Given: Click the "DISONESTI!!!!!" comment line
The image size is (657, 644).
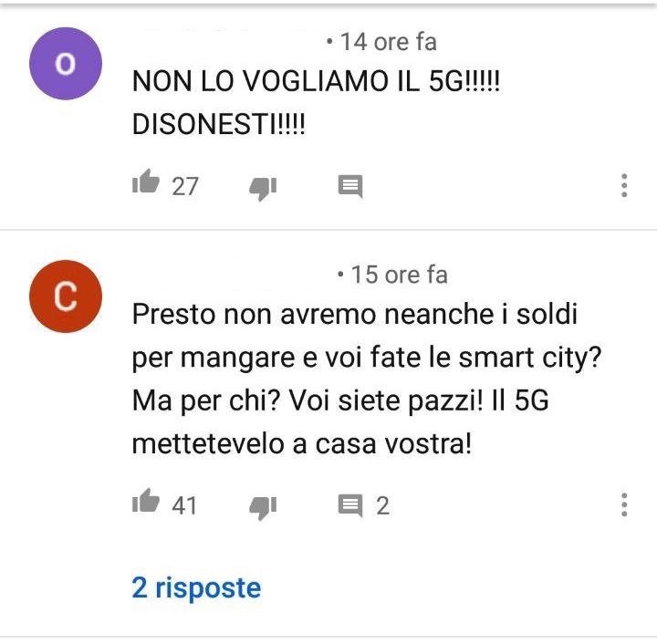Looking at the screenshot, I should 219,124.
